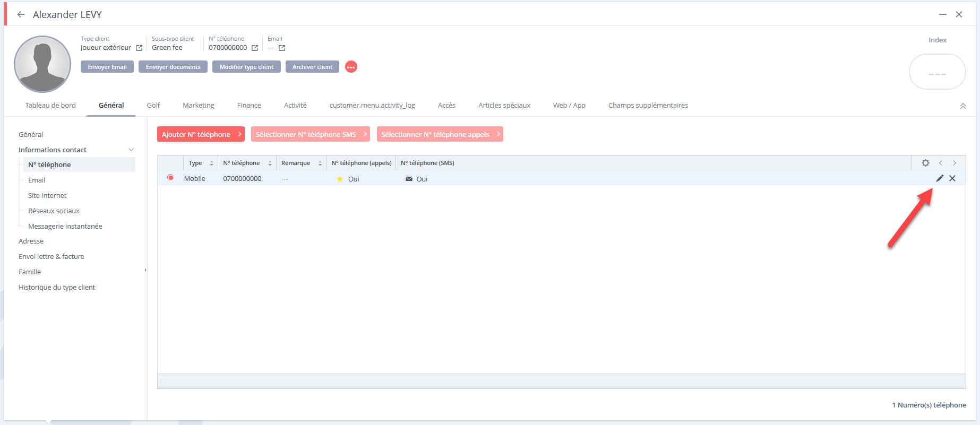Click the N° téléphone (appels) column header
Image resolution: width=980 pixels, height=425 pixels.
click(362, 163)
